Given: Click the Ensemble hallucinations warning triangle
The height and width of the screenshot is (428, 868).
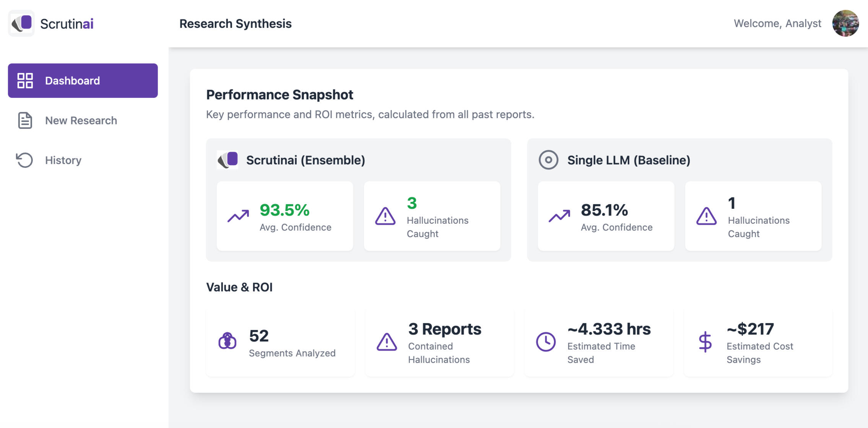Looking at the screenshot, I should pos(385,216).
